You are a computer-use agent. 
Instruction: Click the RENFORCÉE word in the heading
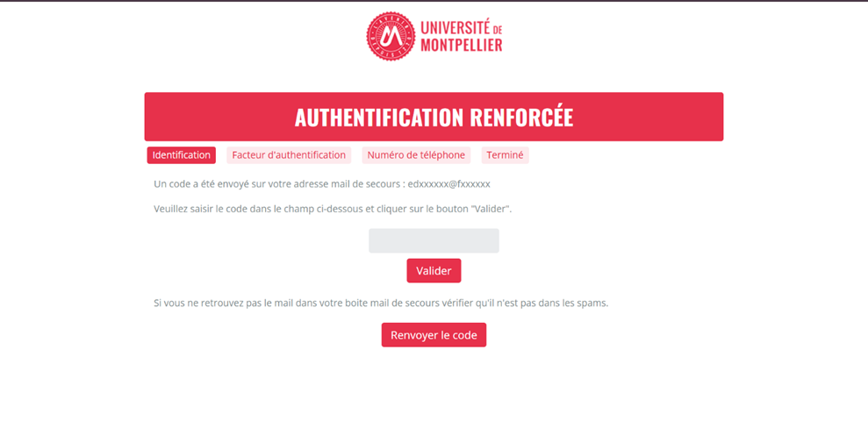(521, 118)
